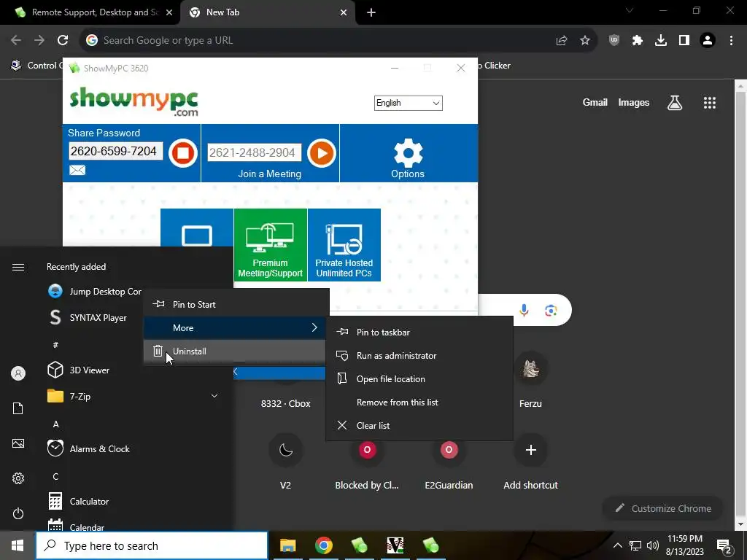This screenshot has width=747, height=560.
Task: Open Calculator from the Start list
Action: point(78,501)
